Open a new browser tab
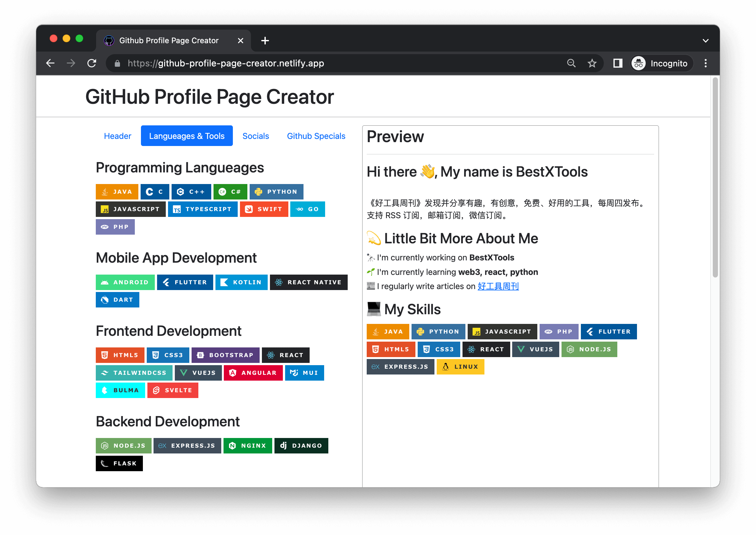 265,41
